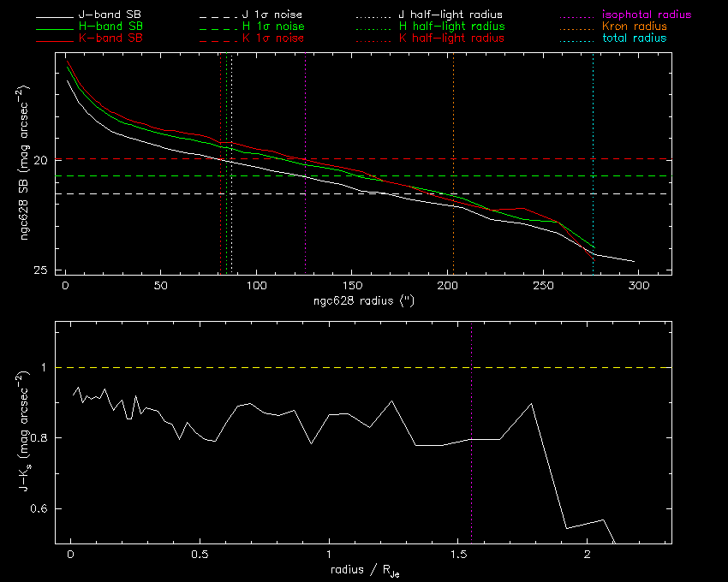Click the magenta isophotal radius legend label
728x582 pixels.
(x=641, y=15)
